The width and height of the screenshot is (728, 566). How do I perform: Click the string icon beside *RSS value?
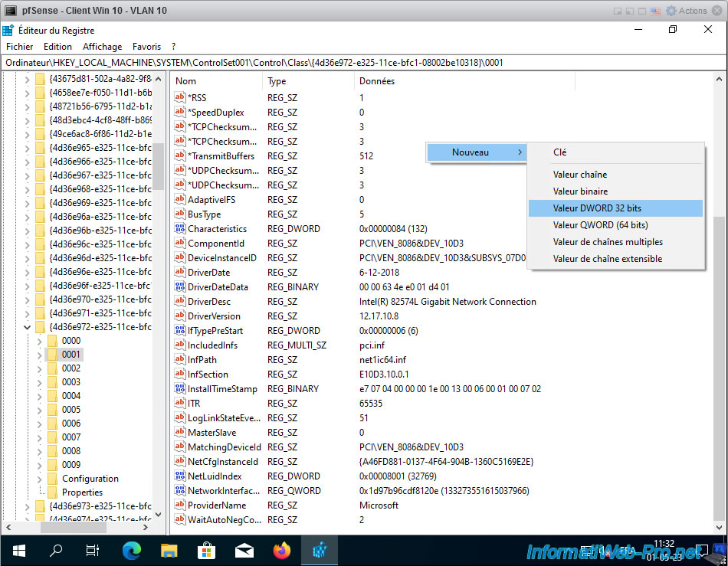pyautogui.click(x=179, y=97)
